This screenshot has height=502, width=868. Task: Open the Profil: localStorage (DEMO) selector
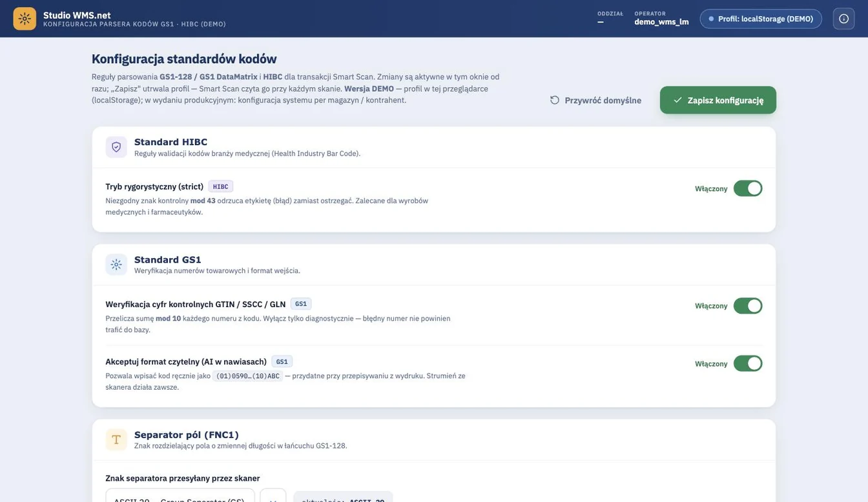pos(761,19)
